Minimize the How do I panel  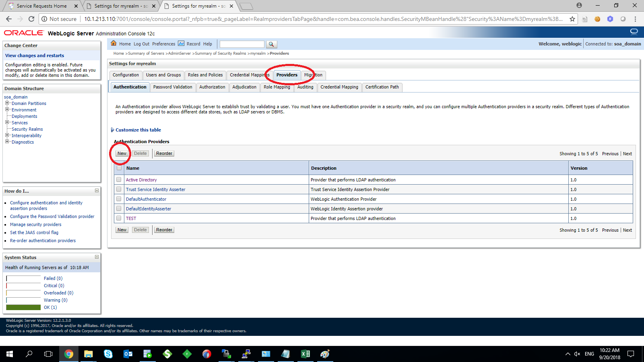[97, 191]
